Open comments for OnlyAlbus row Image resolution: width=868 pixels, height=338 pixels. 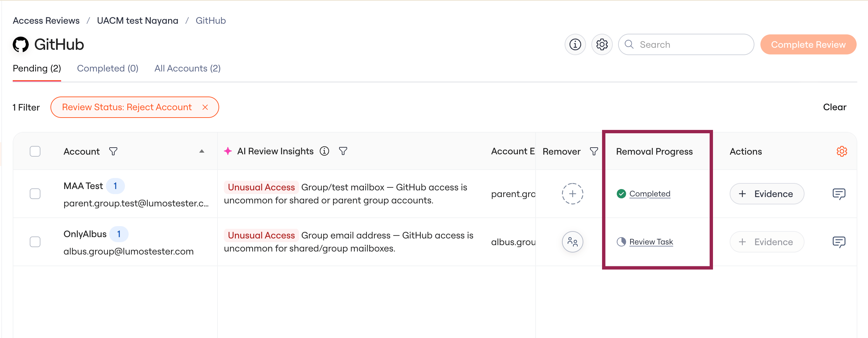(839, 242)
